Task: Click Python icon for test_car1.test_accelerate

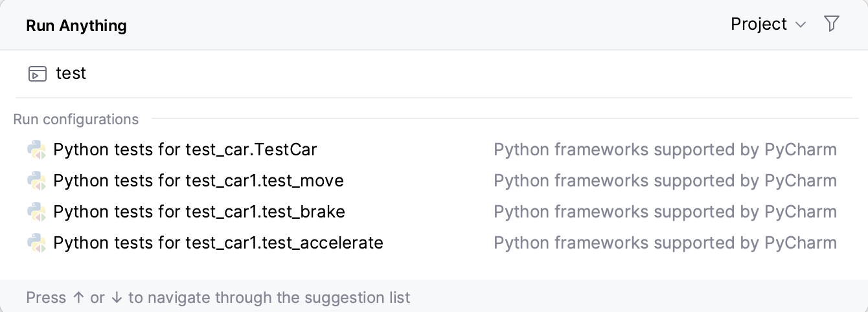Action: point(36,243)
